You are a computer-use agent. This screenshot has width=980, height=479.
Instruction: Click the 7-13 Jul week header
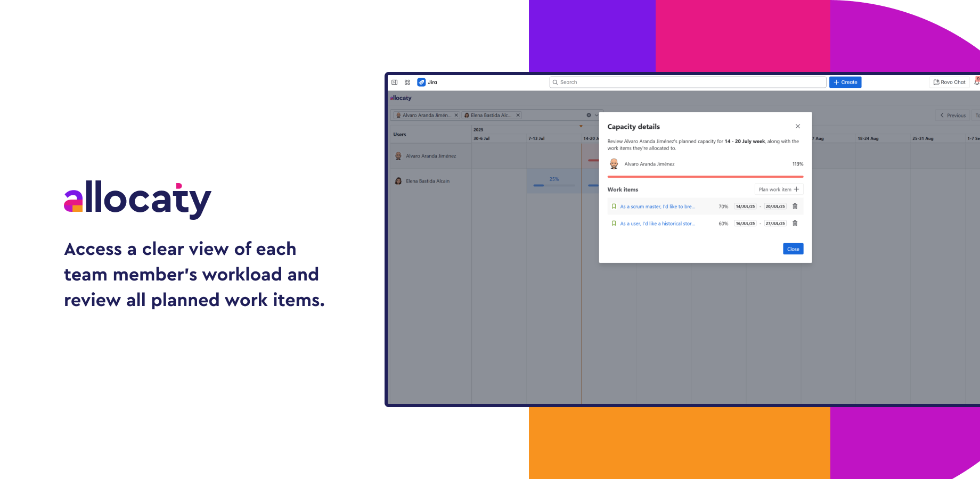pos(536,138)
